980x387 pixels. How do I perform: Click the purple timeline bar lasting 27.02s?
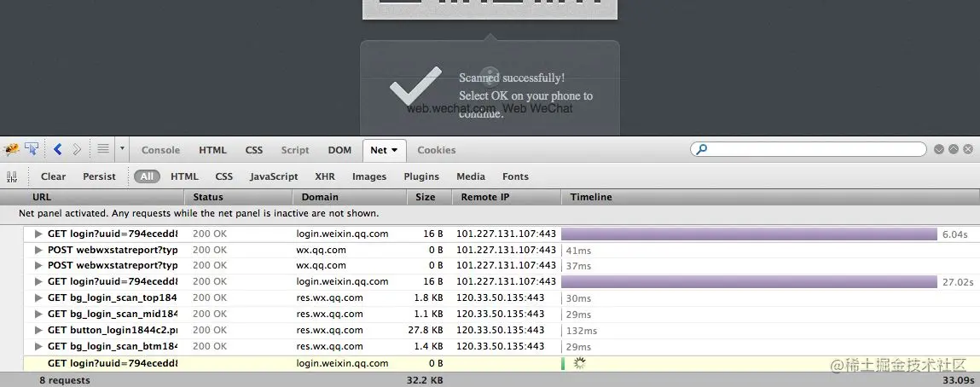pyautogui.click(x=750, y=281)
